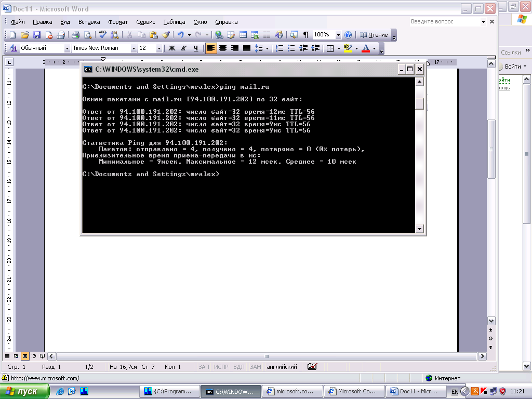This screenshot has width=532, height=399.
Task: Open the Справка menu
Action: tap(227, 22)
